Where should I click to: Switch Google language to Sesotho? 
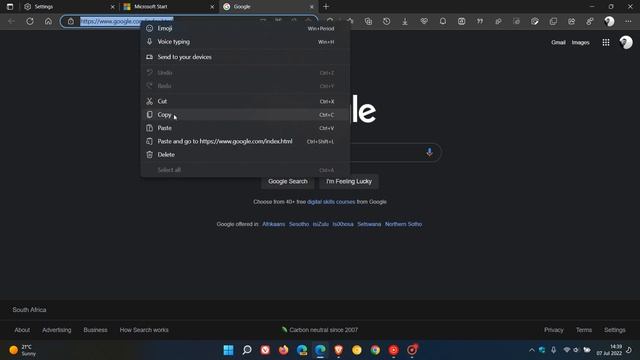(299, 224)
